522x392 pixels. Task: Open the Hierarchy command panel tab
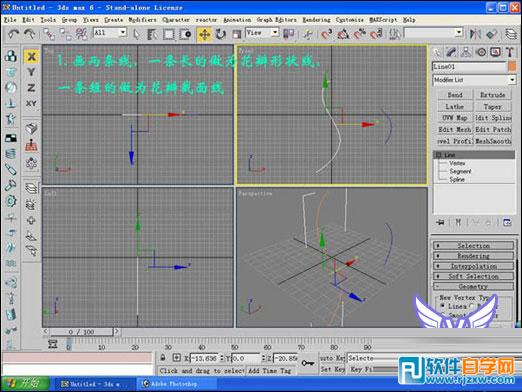point(466,52)
